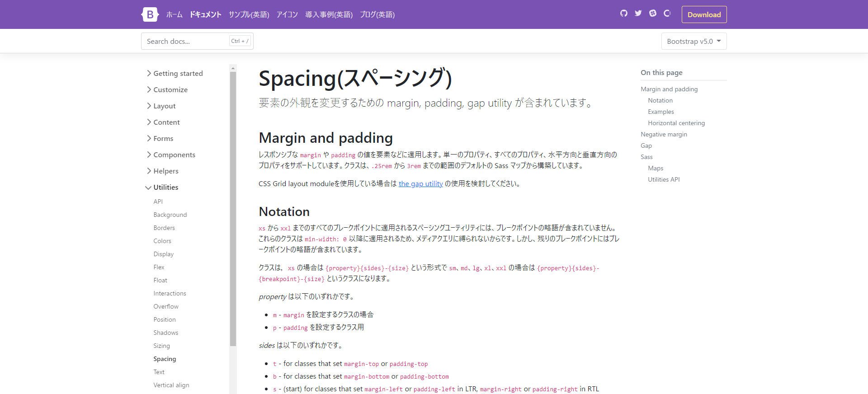868x394 pixels.
Task: Open the Flex utilities page
Action: coord(159,267)
